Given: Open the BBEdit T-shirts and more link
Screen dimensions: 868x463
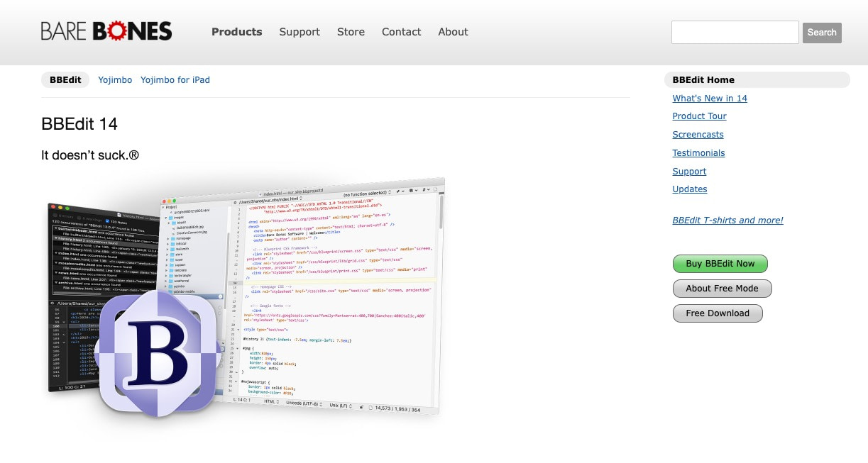Looking at the screenshot, I should coord(727,220).
